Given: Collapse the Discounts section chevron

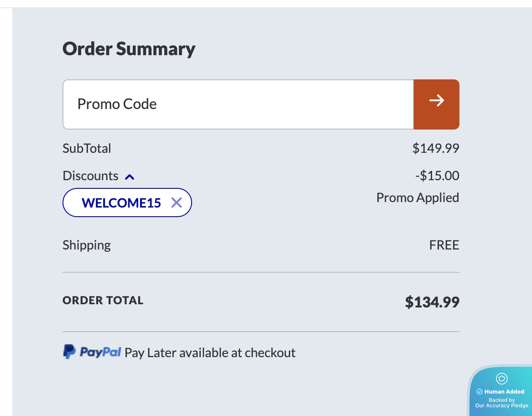Looking at the screenshot, I should [130, 177].
